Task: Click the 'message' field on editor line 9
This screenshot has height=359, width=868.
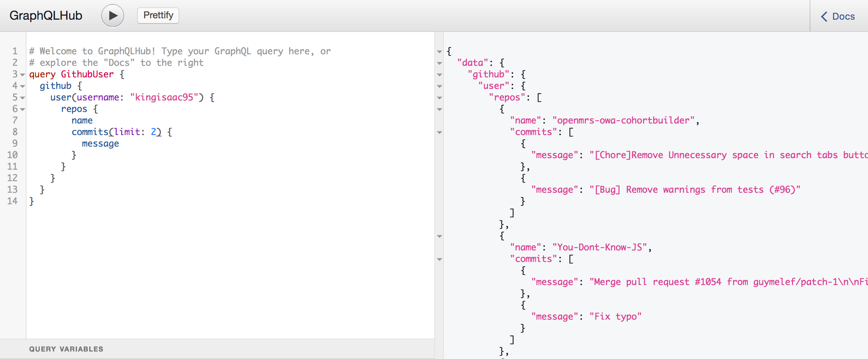Action: (x=100, y=144)
